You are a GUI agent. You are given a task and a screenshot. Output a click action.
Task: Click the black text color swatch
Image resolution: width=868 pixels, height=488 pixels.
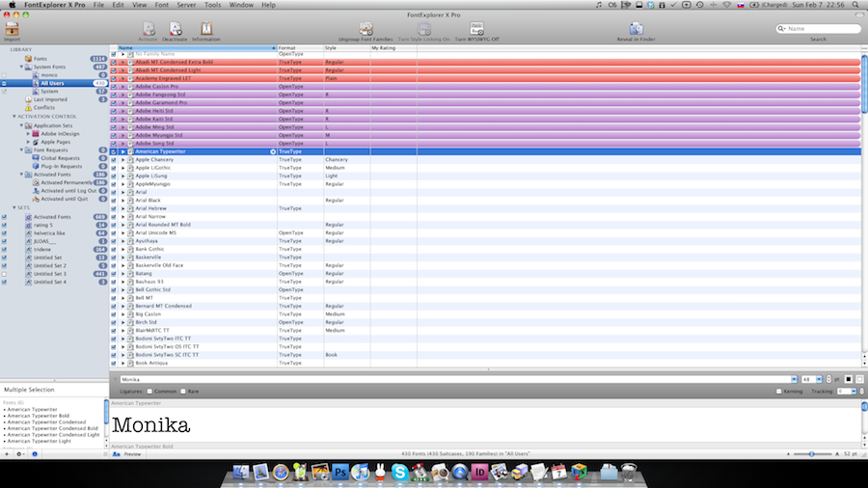pos(848,380)
